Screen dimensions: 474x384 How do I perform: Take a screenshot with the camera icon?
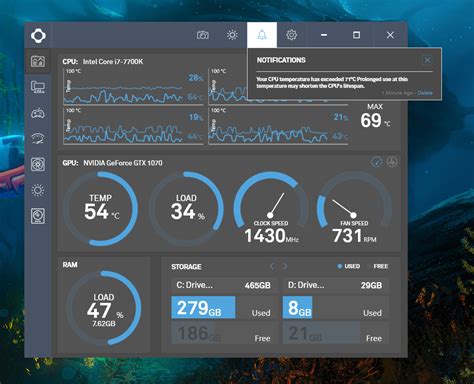pos(203,35)
